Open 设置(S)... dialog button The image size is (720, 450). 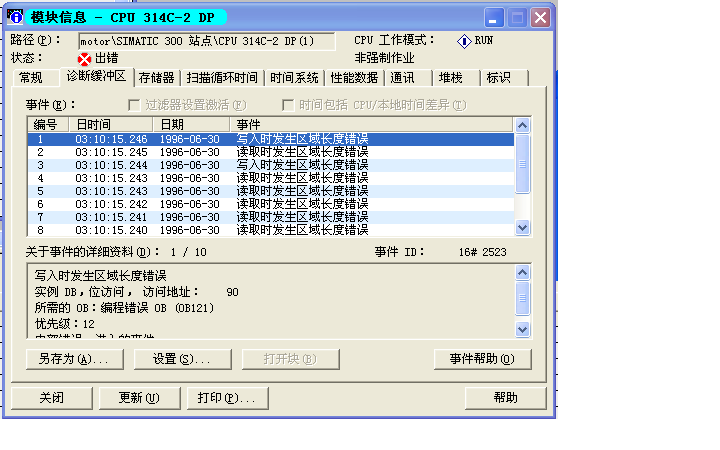coord(182,359)
